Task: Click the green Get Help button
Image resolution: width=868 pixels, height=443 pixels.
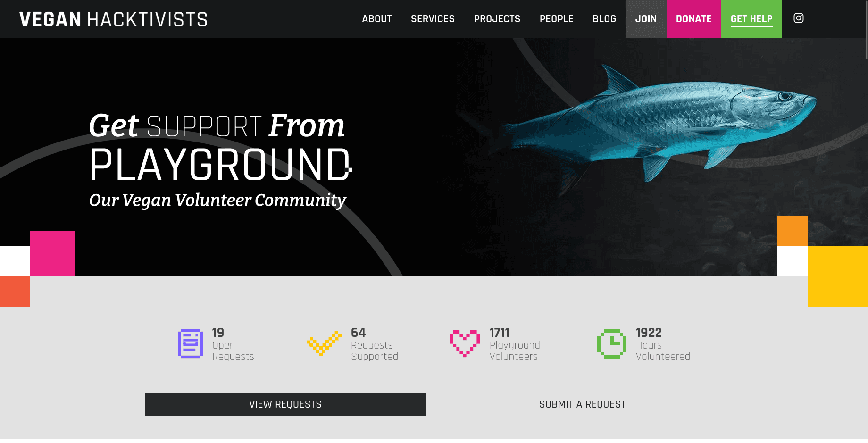Action: tap(751, 19)
